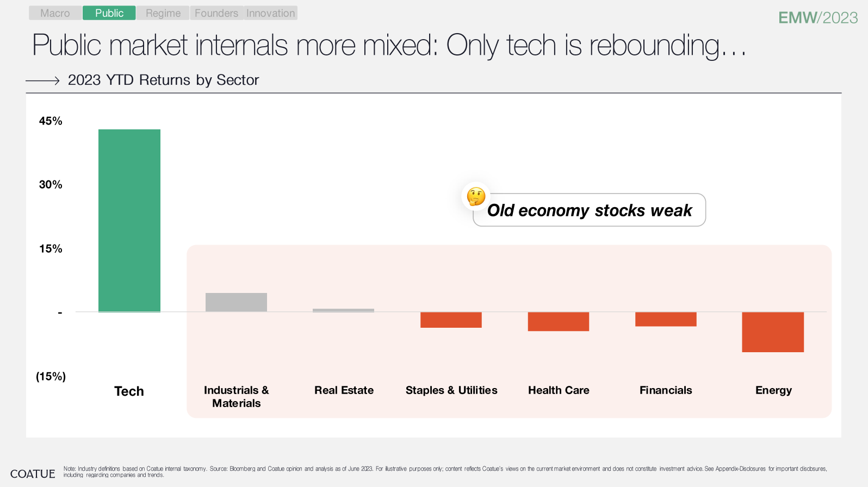The image size is (868, 487).
Task: Click the footnote source text
Action: click(x=445, y=472)
